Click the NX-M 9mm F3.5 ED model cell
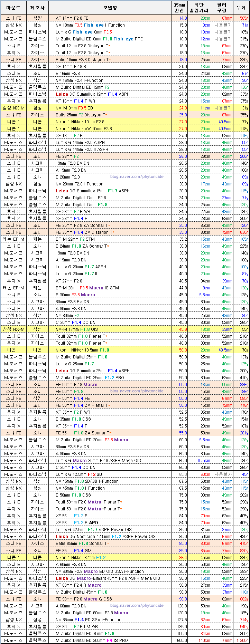Image resolution: width=250 pixels, height=644 pixels. click(74, 108)
